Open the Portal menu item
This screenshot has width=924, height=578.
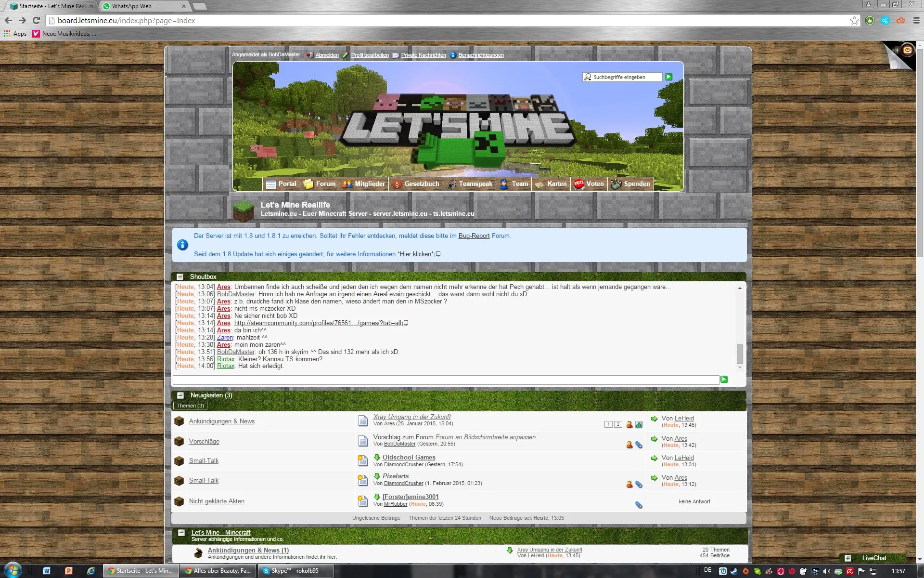point(281,184)
